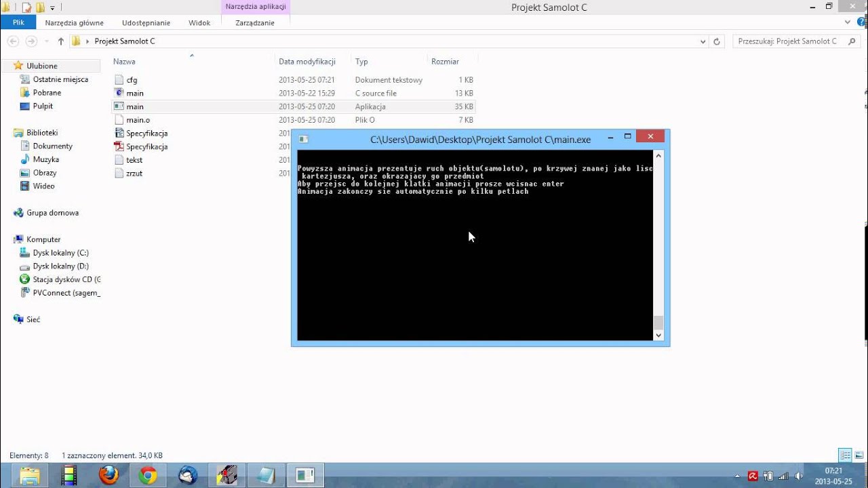Expand the breadcrumb chevron before Projekt Samolot C
Screen dimensions: 868x488
pyautogui.click(x=87, y=41)
